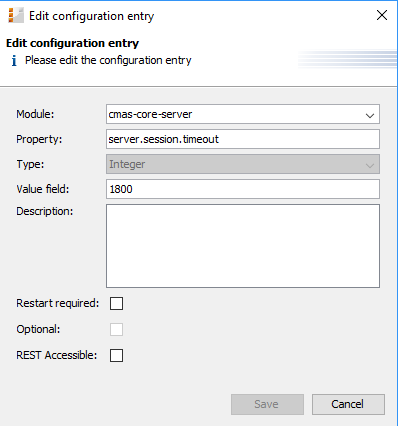Click the REST Accessible label
The height and width of the screenshot is (426, 398).
(57, 355)
